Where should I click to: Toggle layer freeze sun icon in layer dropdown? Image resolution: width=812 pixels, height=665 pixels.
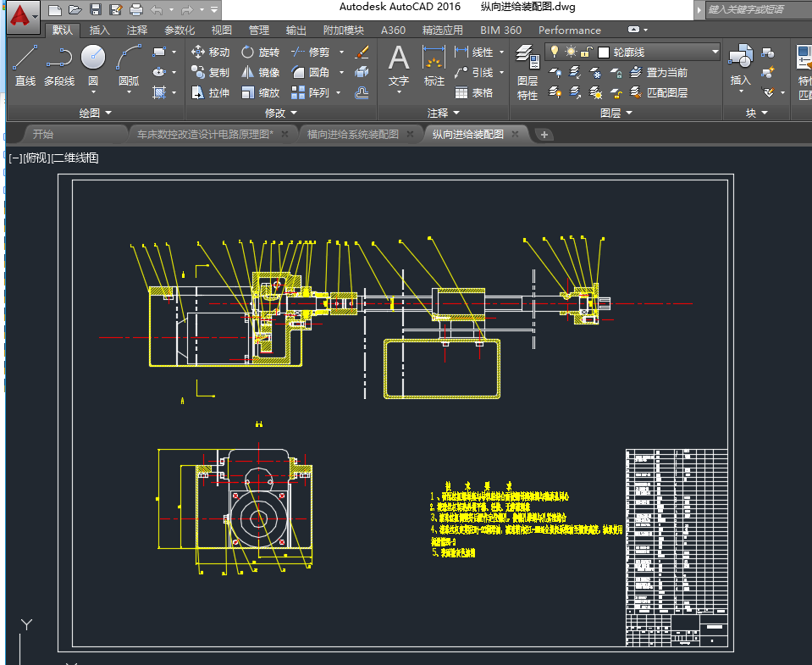570,52
